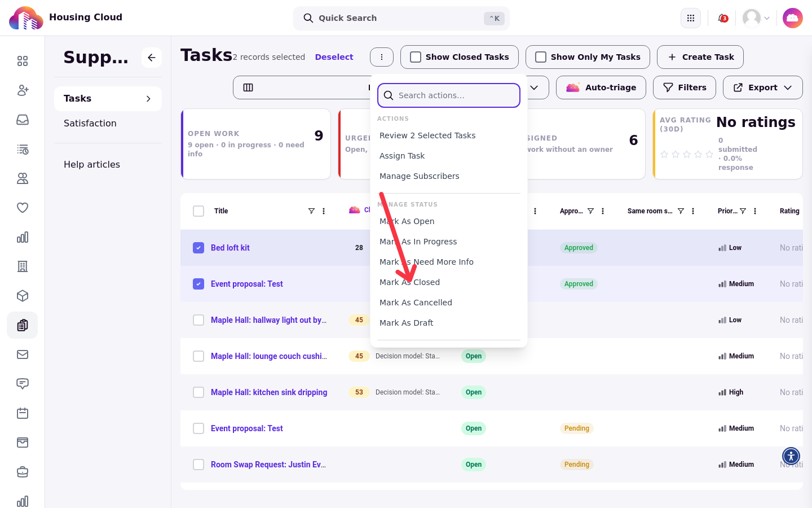The height and width of the screenshot is (508, 812).
Task: Open the Export dropdown
Action: point(763,87)
